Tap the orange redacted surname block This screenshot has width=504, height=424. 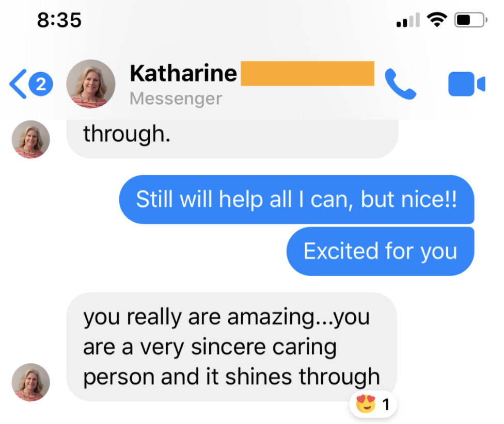[x=308, y=73]
